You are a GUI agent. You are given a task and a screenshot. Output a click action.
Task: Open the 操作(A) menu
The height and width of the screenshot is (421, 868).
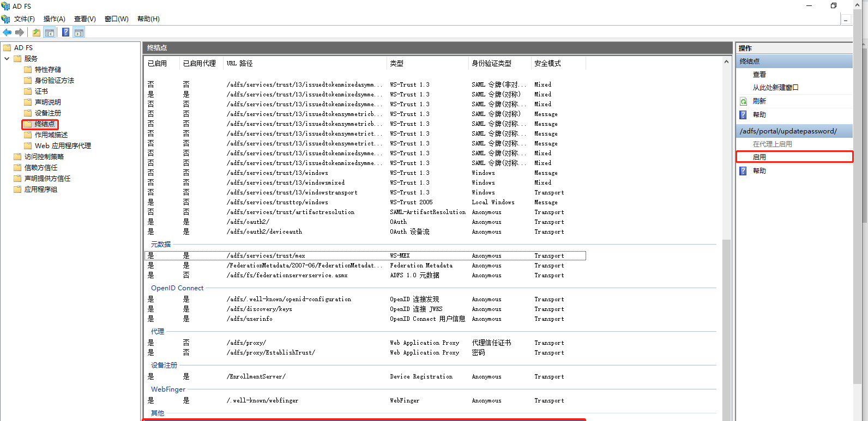tap(55, 19)
